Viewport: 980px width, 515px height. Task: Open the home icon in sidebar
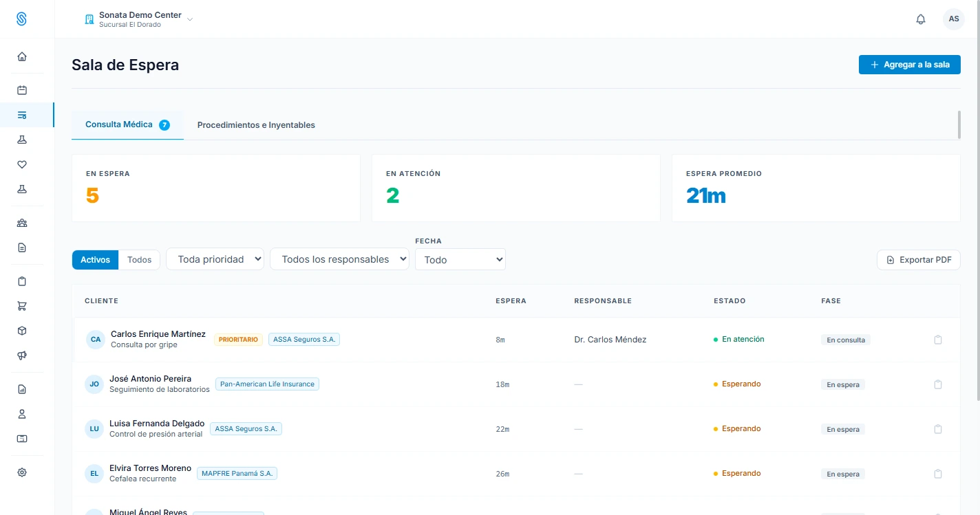coord(22,56)
